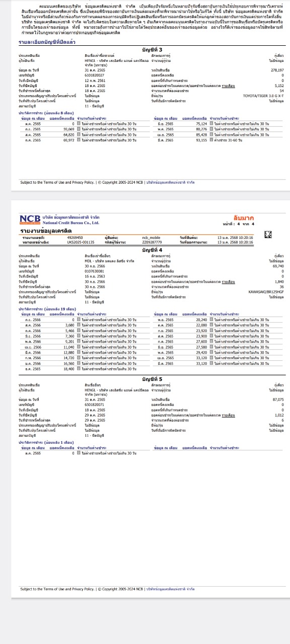
Task: Select installment amount 5,152
Action: coord(279,86)
